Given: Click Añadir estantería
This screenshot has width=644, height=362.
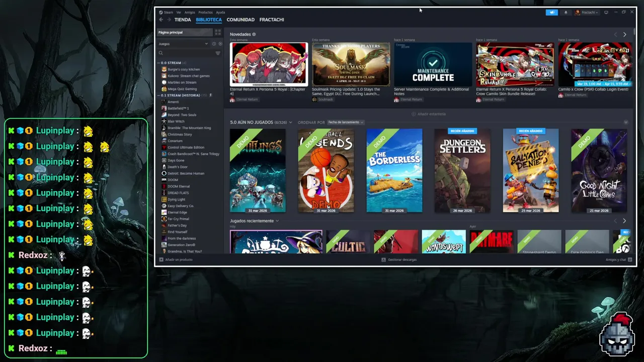Looking at the screenshot, I should click(x=432, y=114).
